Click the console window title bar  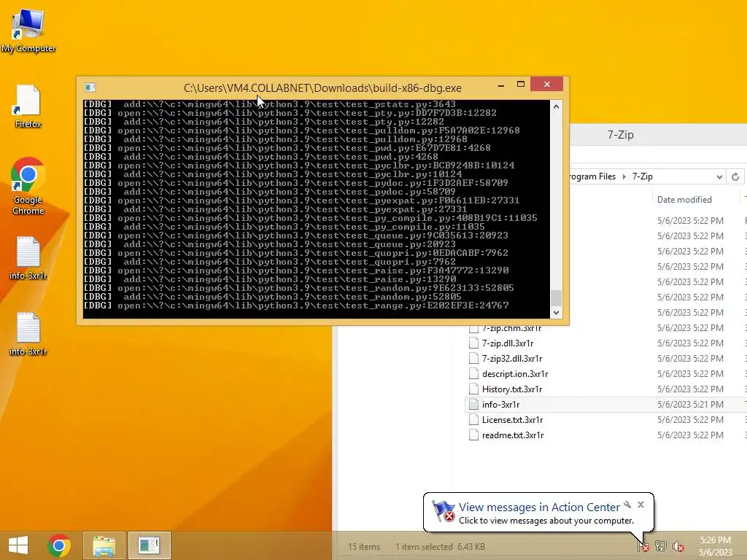pyautogui.click(x=322, y=88)
